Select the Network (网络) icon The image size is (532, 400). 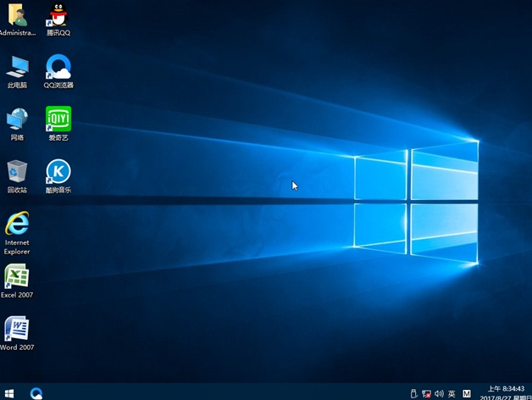17,119
